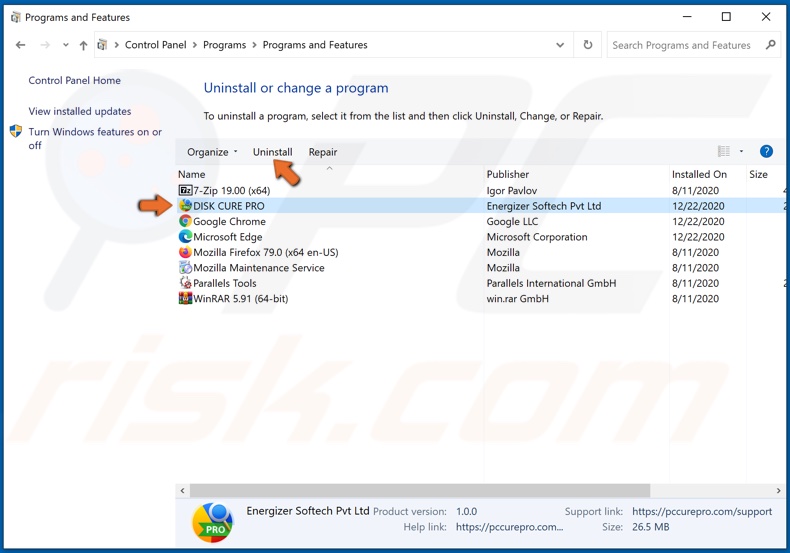This screenshot has height=553, width=790.
Task: Click Google LLC publisher cell
Action: 512,222
